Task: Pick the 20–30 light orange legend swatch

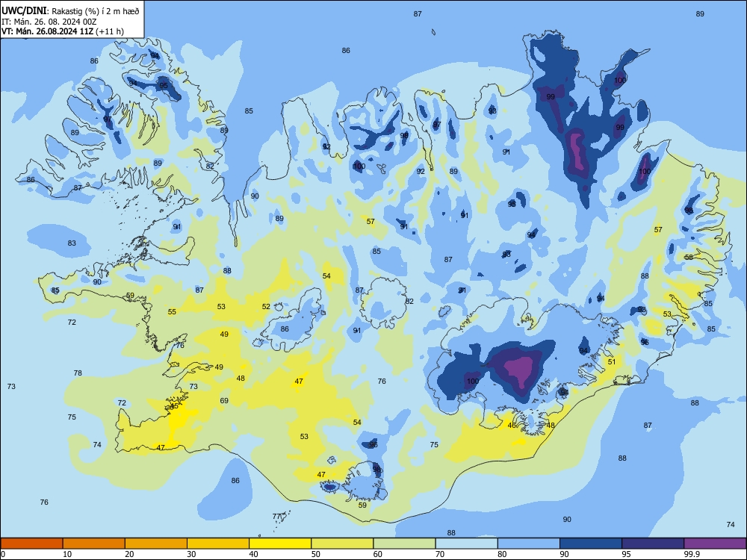Action: click(156, 544)
